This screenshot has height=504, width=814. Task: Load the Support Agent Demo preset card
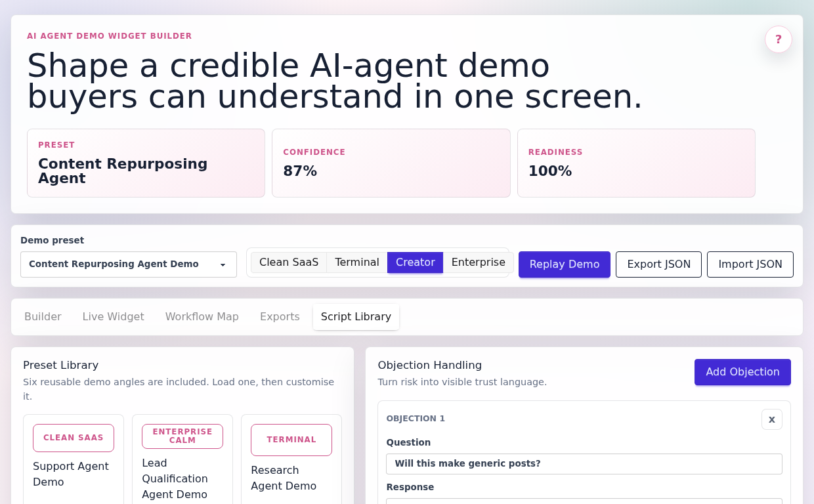pos(74,459)
